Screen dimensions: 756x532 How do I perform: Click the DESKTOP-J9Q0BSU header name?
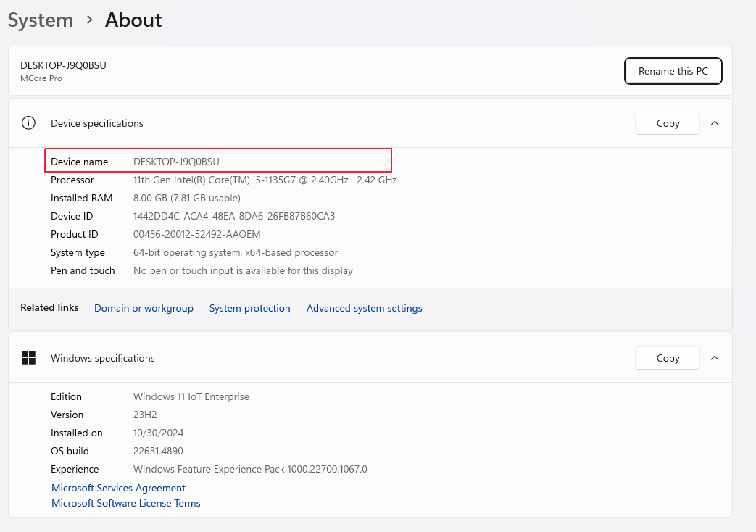pos(63,65)
